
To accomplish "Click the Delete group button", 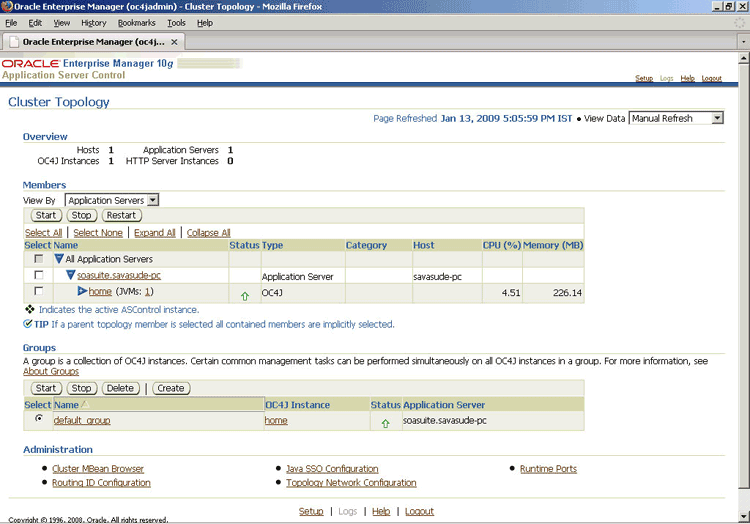I will 121,388.
